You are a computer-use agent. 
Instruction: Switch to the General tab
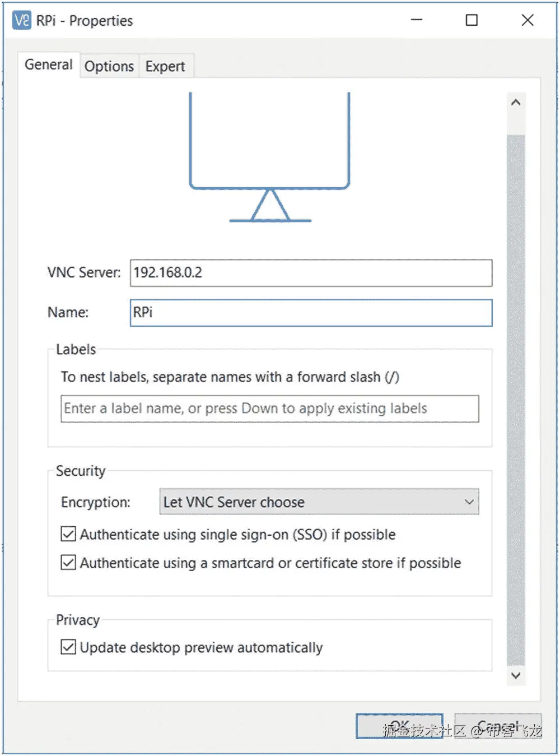(49, 64)
